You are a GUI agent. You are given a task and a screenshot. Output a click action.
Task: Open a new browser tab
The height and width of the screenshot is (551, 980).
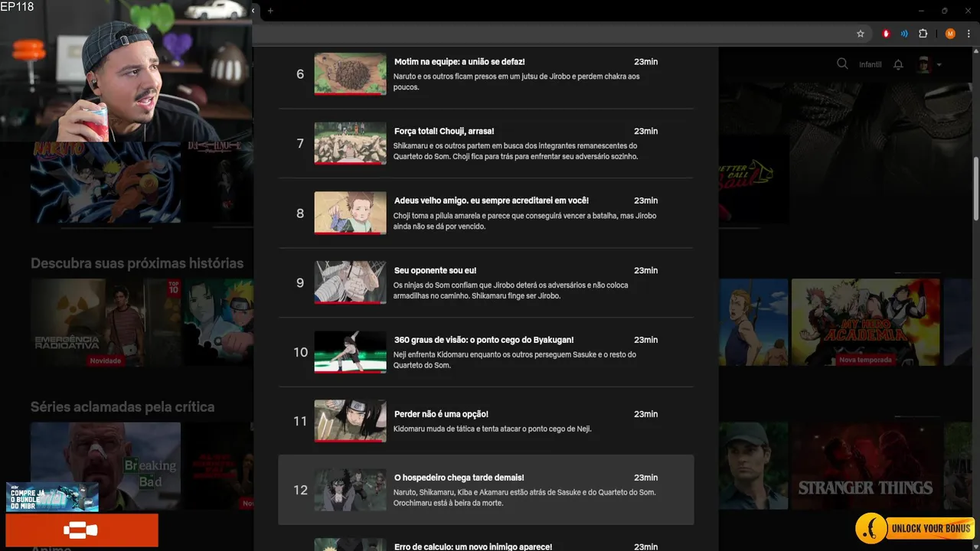[x=270, y=11]
